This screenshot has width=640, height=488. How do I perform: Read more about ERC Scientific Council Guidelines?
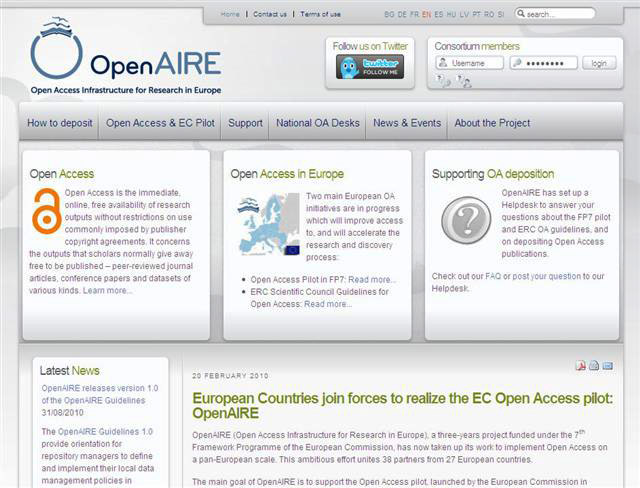click(x=328, y=304)
